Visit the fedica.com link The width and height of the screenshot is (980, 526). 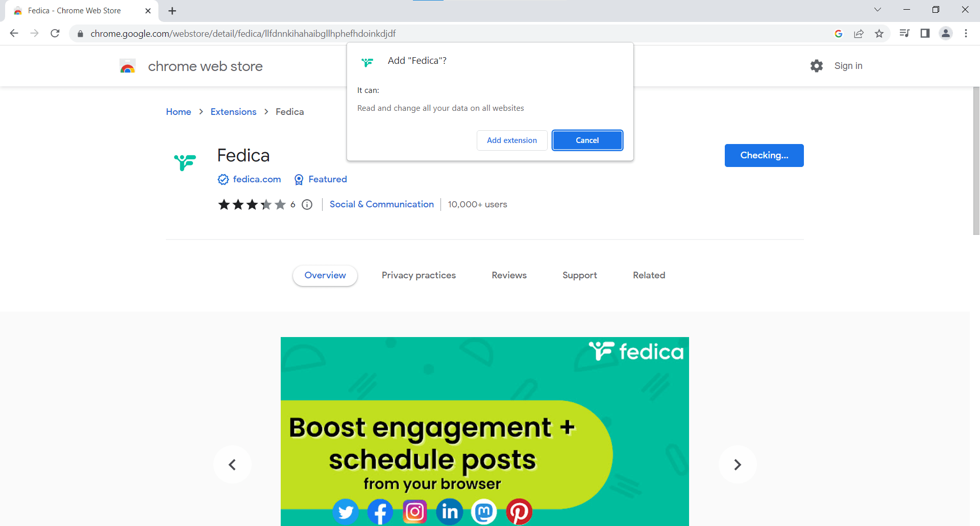click(257, 179)
